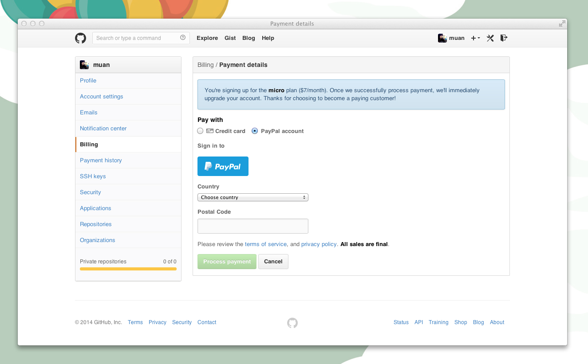Click the Cancel button
This screenshot has width=588, height=364.
pyautogui.click(x=273, y=261)
